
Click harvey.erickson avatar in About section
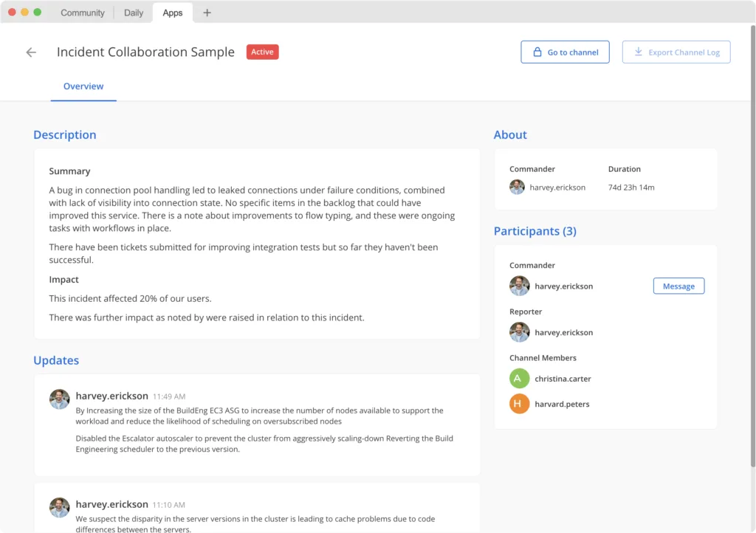click(517, 187)
